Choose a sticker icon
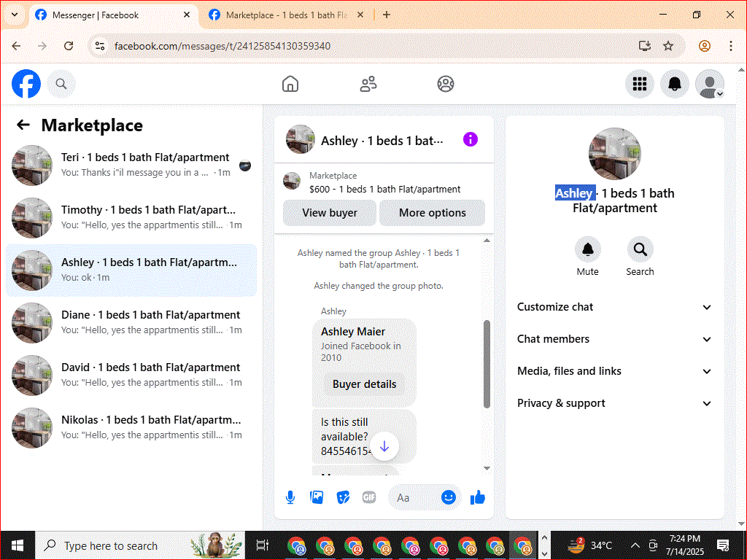Viewport: 747px width, 560px height. pyautogui.click(x=343, y=497)
